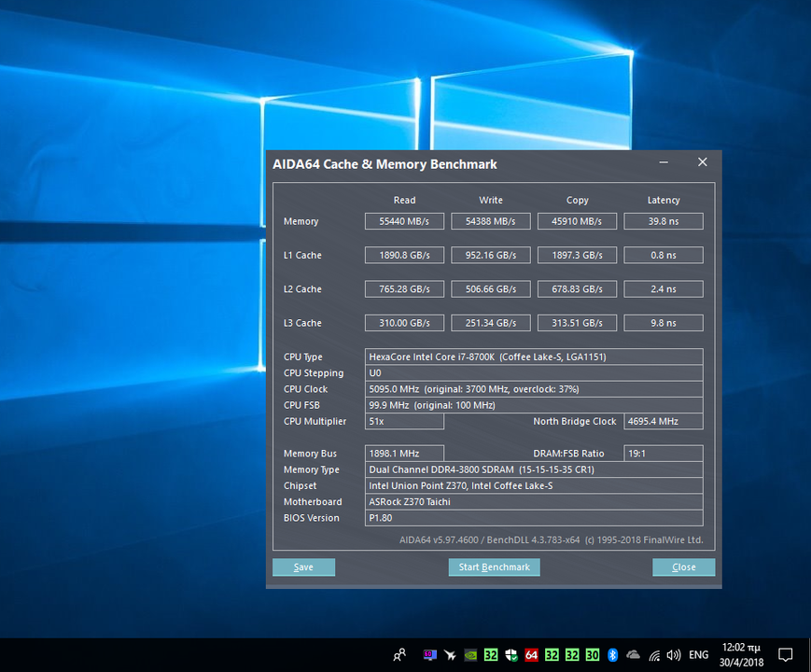Close the AIDA64 window with the X
Image resolution: width=811 pixels, height=672 pixels.
point(703,162)
